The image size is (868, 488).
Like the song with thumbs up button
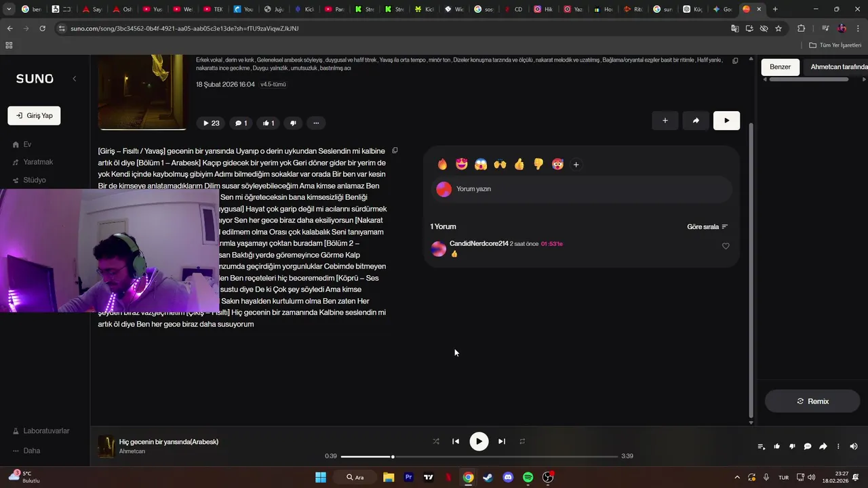point(269,123)
